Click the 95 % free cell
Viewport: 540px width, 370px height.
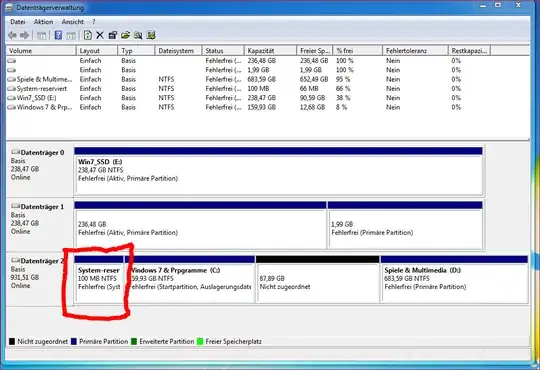[343, 79]
